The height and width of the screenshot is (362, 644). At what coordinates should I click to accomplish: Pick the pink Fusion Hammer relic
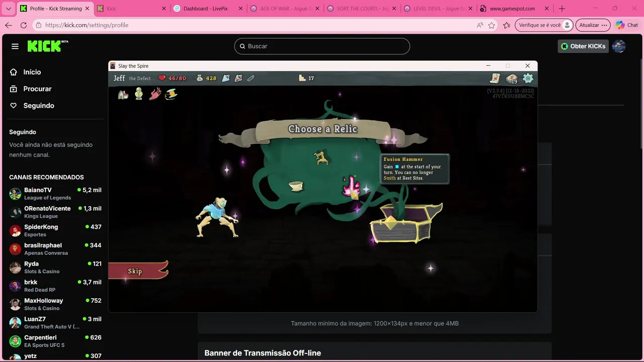[352, 187]
